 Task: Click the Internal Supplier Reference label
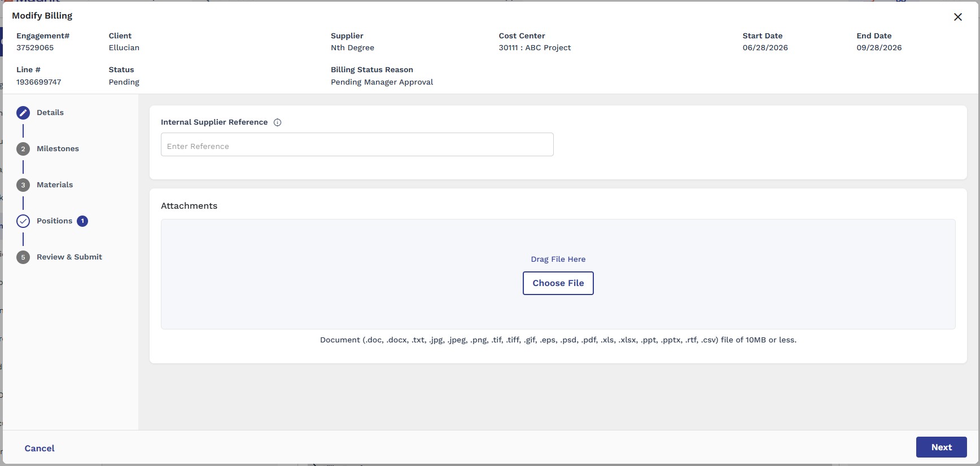(215, 122)
